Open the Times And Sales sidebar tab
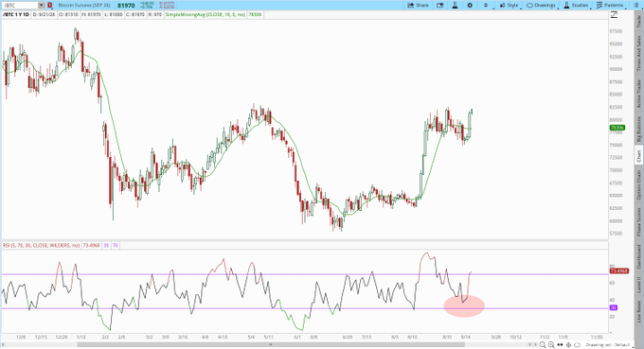 pyautogui.click(x=638, y=53)
